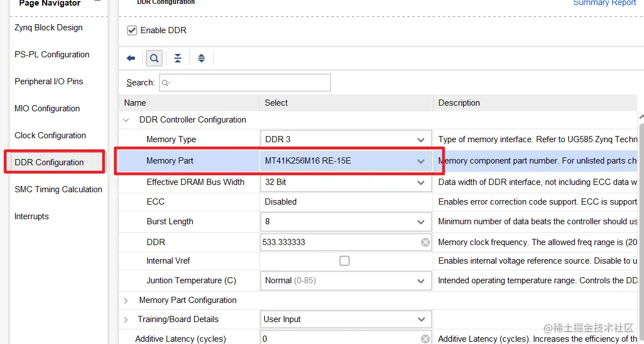Click the collapse all toolbar icon
The image size is (644, 344).
tap(178, 58)
